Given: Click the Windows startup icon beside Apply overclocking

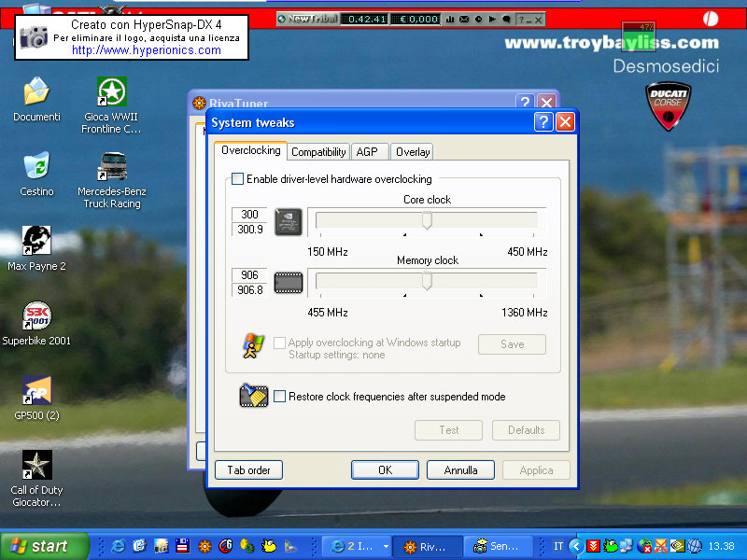Looking at the screenshot, I should 253,345.
